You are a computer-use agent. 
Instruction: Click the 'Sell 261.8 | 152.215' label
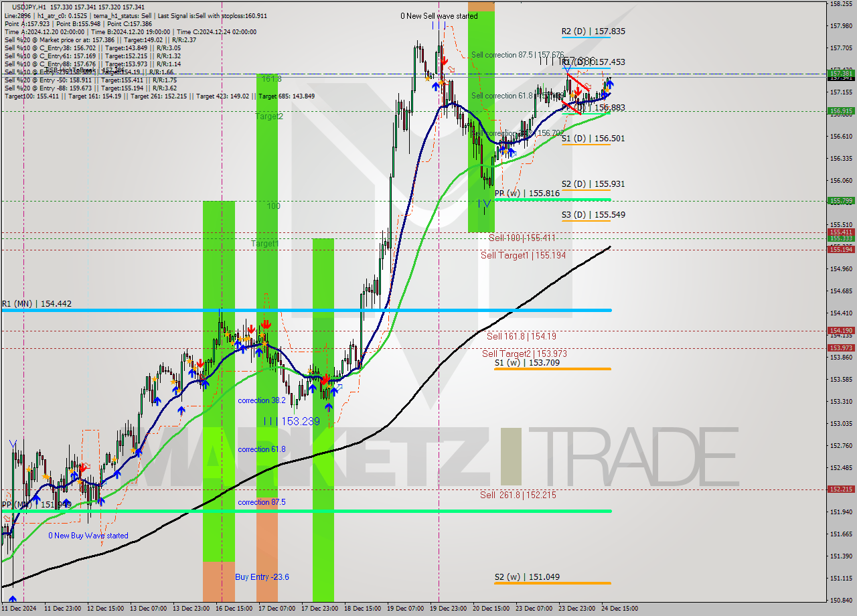tap(518, 495)
